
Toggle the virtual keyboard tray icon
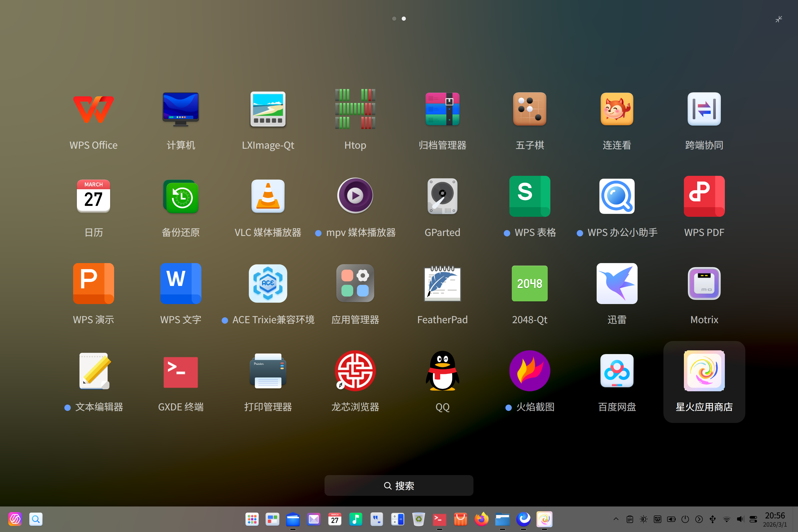click(658, 519)
